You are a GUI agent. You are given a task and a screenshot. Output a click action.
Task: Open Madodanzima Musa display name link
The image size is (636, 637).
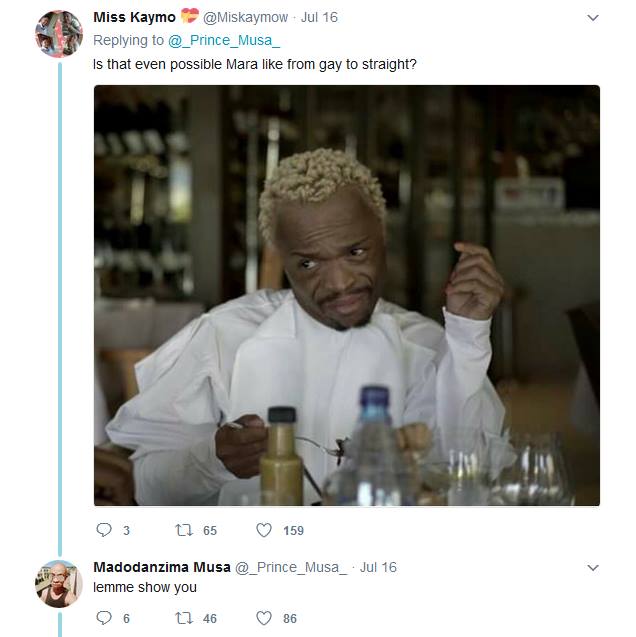tap(162, 567)
